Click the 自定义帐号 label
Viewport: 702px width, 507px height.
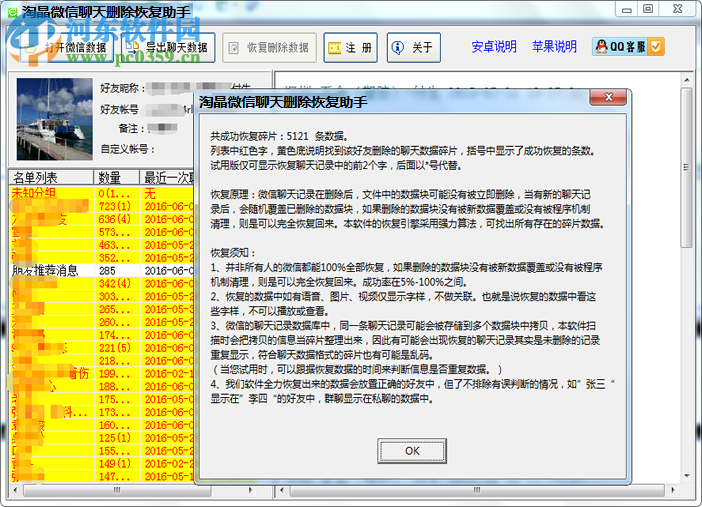[128, 149]
